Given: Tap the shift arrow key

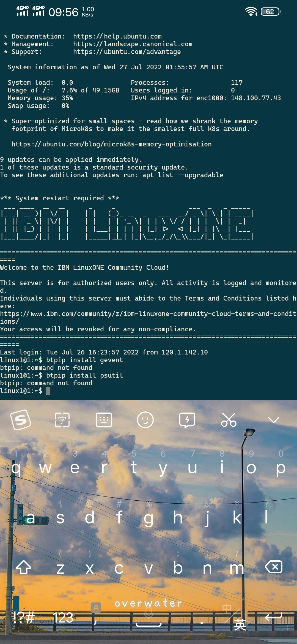Looking at the screenshot, I should [x=24, y=567].
